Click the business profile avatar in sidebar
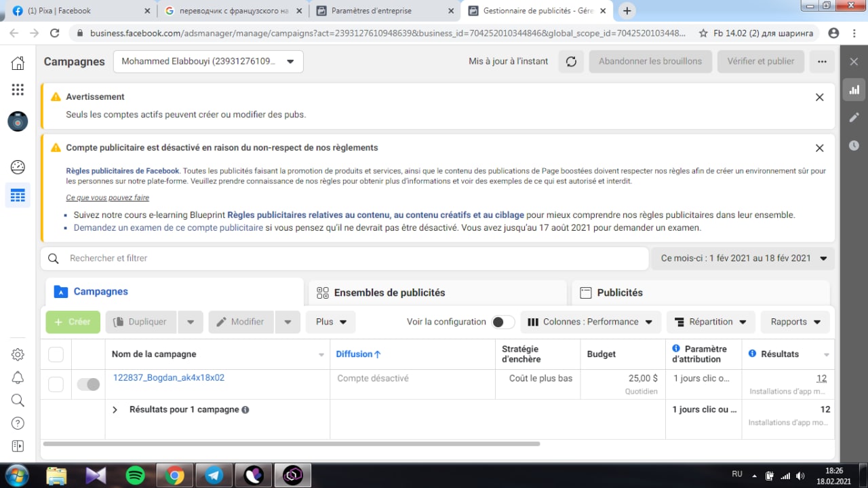Viewport: 868px width, 488px height. click(x=18, y=121)
